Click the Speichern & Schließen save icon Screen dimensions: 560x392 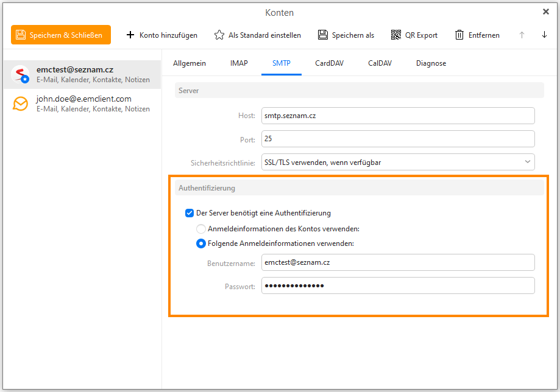click(21, 35)
